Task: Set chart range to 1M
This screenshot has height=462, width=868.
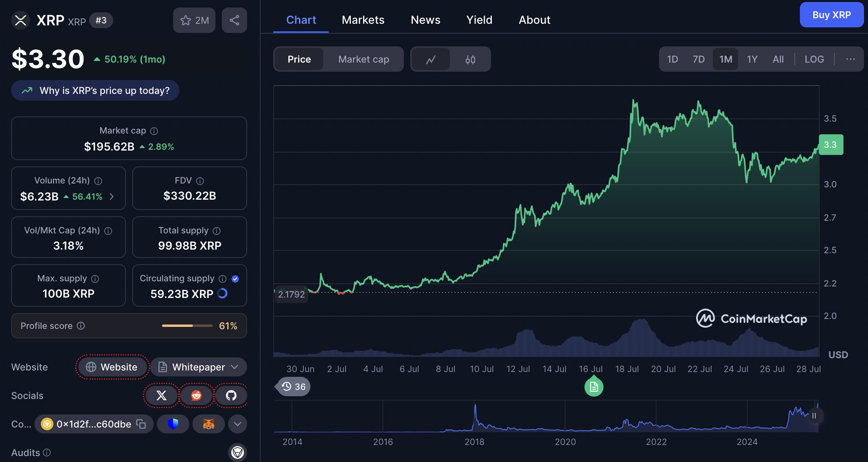Action: (x=725, y=59)
